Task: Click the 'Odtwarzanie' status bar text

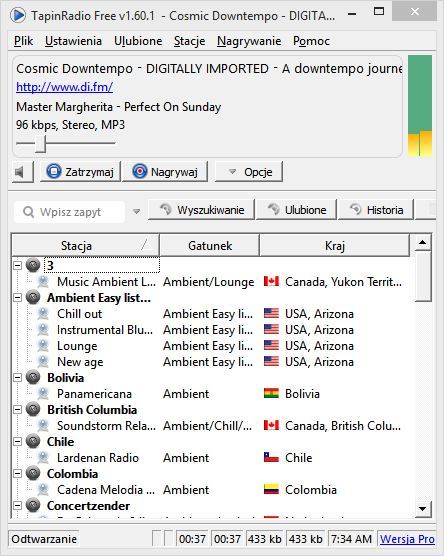Action: [44, 539]
